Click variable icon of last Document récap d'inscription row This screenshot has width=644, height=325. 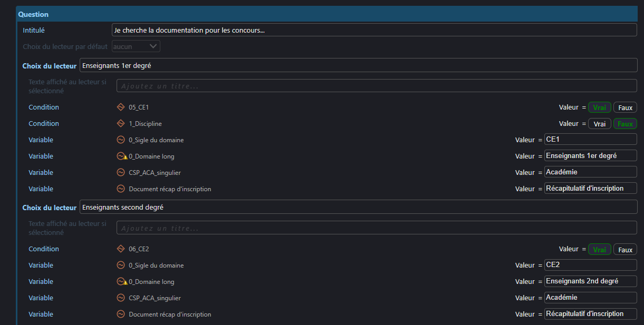(x=120, y=314)
